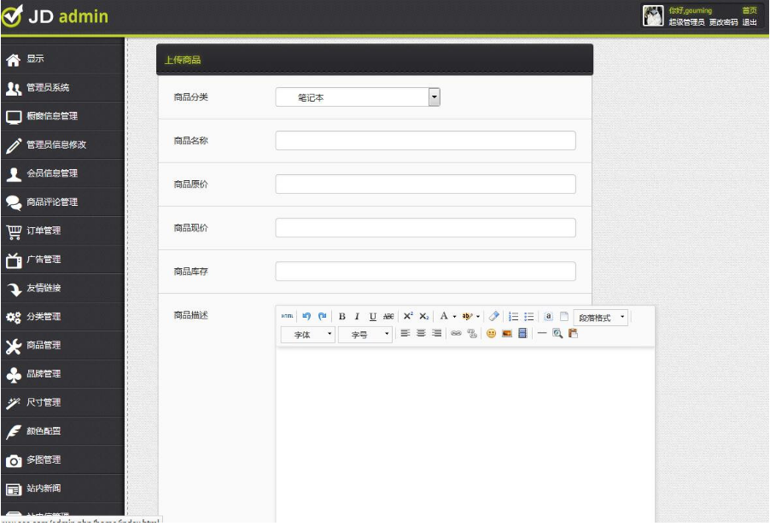
Task: Insert an image via picture icon
Action: 507,334
